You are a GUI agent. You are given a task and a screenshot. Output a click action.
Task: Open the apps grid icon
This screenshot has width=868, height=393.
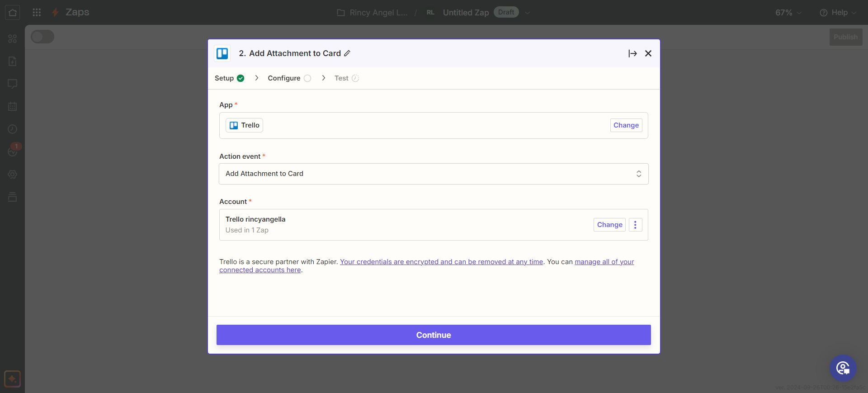pos(37,12)
